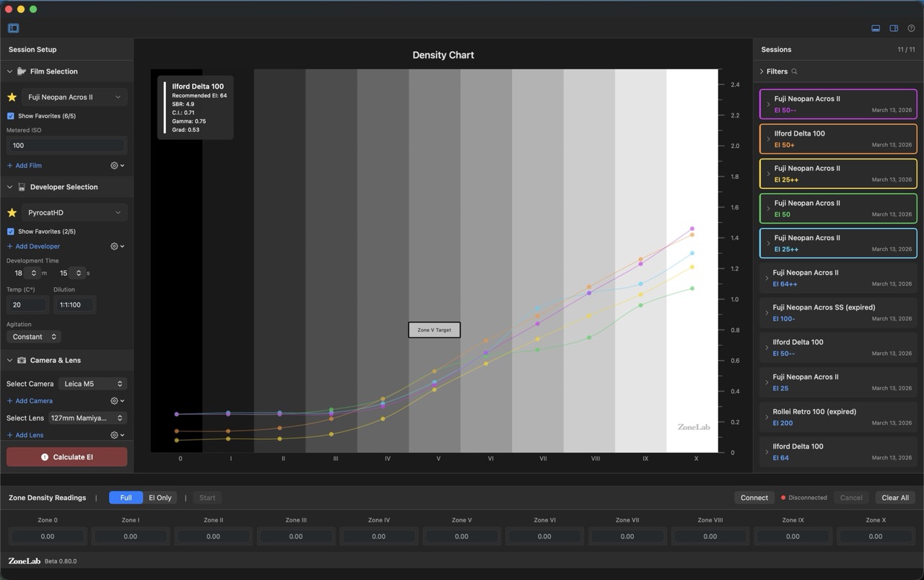The height and width of the screenshot is (580, 924).
Task: Open the help question mark icon
Action: pyautogui.click(x=911, y=28)
